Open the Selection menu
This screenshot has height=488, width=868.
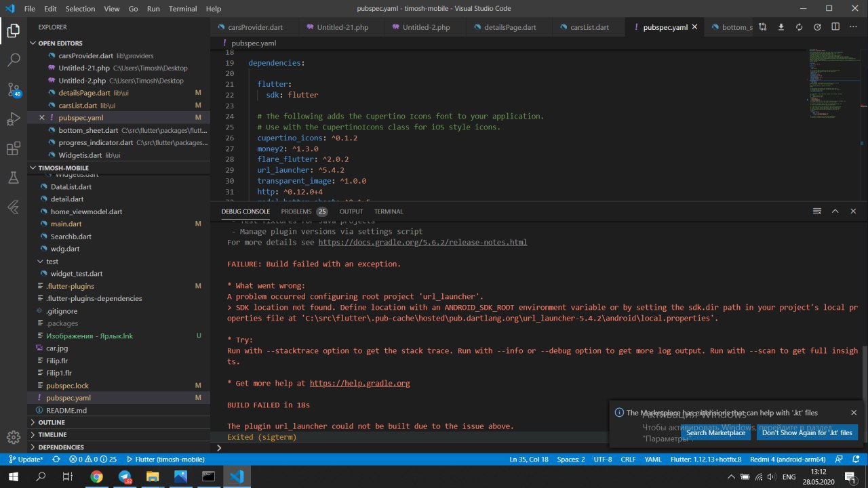click(x=80, y=9)
